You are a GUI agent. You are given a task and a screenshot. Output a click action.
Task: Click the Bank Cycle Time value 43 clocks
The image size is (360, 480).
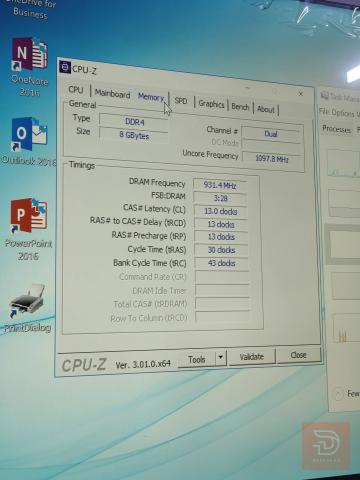pos(222,263)
